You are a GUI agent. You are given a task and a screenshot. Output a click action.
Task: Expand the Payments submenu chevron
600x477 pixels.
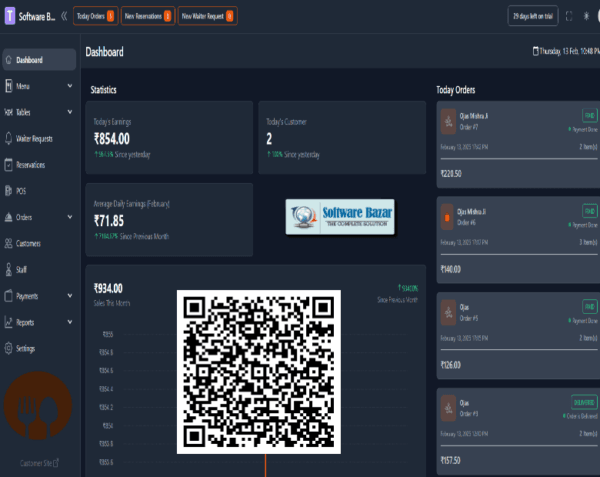coord(70,295)
